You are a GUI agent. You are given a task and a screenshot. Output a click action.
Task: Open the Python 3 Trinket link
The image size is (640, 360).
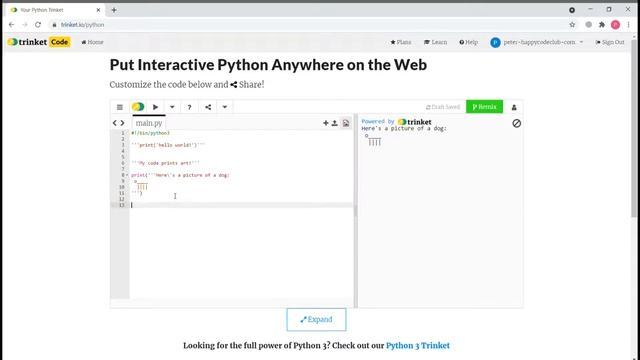click(x=418, y=346)
